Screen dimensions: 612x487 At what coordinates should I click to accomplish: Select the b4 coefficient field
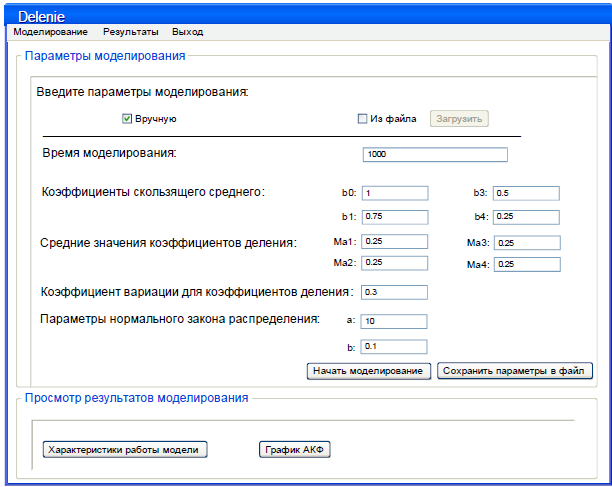526,217
